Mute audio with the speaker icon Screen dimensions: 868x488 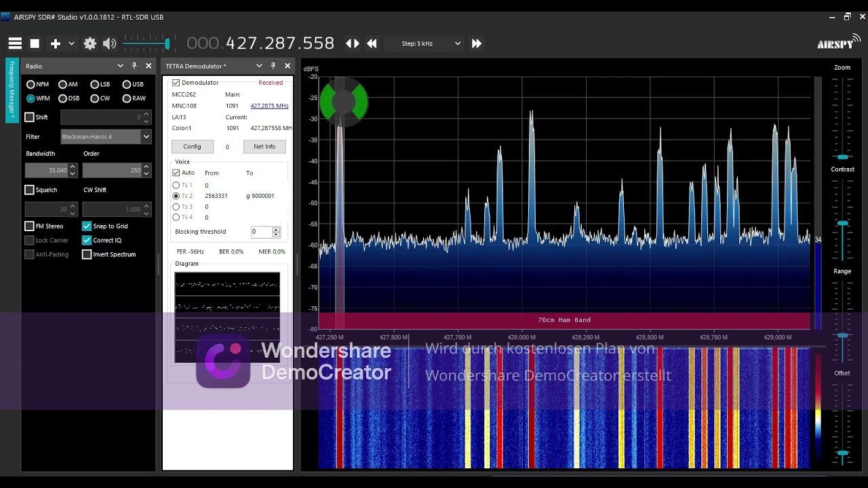pos(109,43)
